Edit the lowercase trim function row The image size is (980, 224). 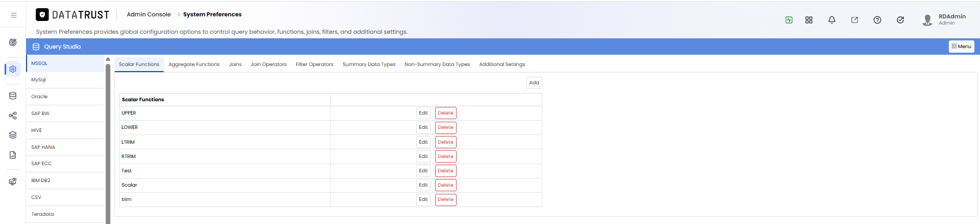(x=423, y=199)
